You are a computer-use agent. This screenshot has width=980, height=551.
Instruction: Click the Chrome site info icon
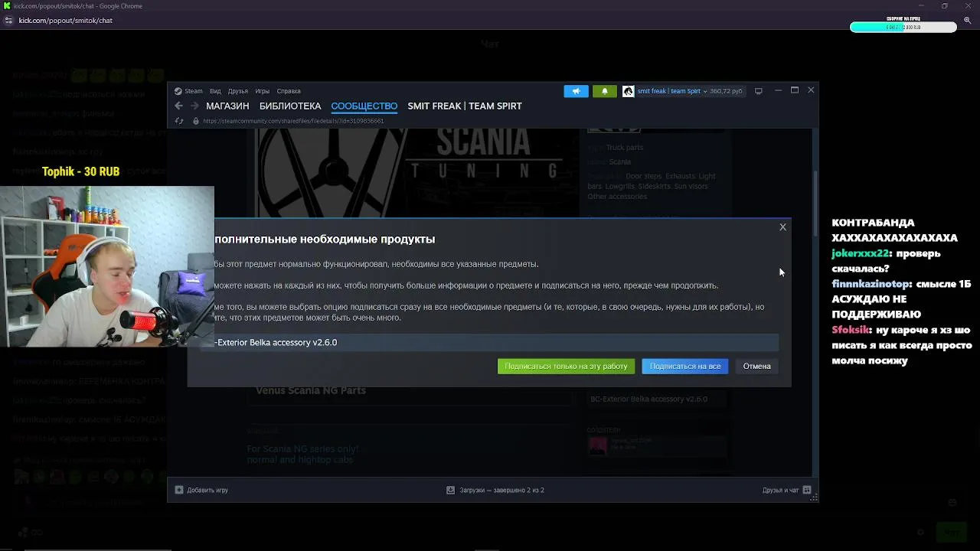click(x=8, y=21)
